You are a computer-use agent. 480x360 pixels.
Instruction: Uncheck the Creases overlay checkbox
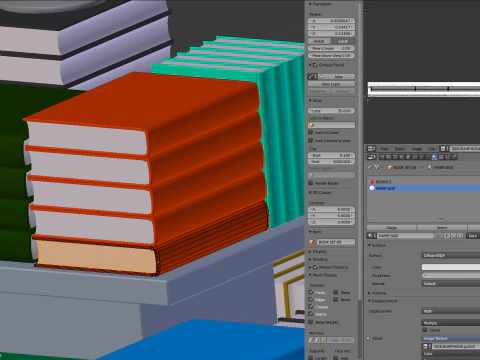click(311, 307)
